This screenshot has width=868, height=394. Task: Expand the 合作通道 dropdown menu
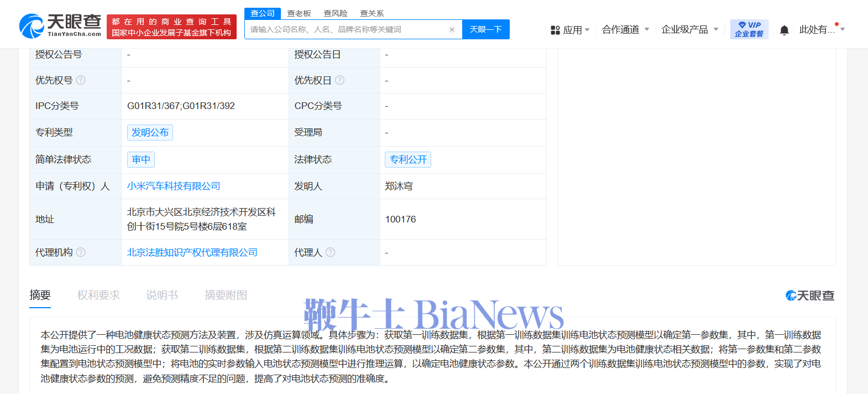click(x=625, y=29)
